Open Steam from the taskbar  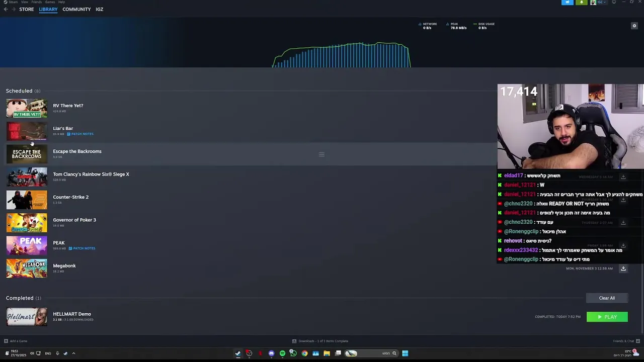(238, 353)
